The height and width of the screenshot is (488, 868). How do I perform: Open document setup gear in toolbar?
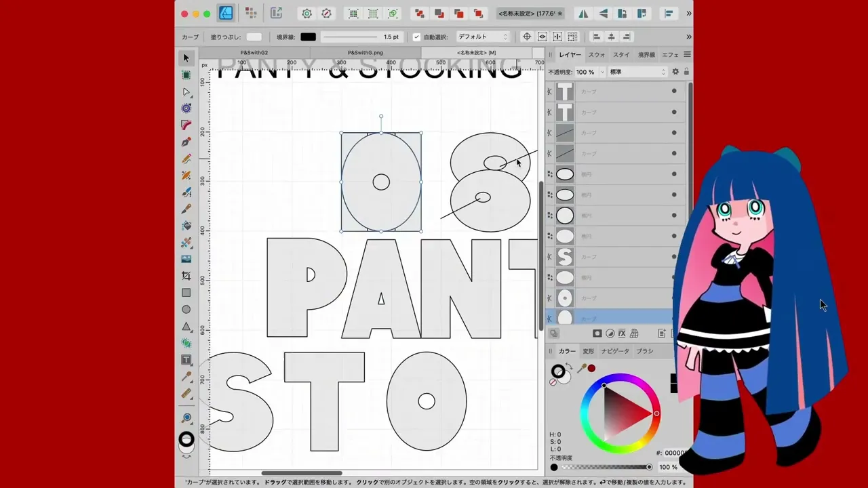[x=307, y=13]
